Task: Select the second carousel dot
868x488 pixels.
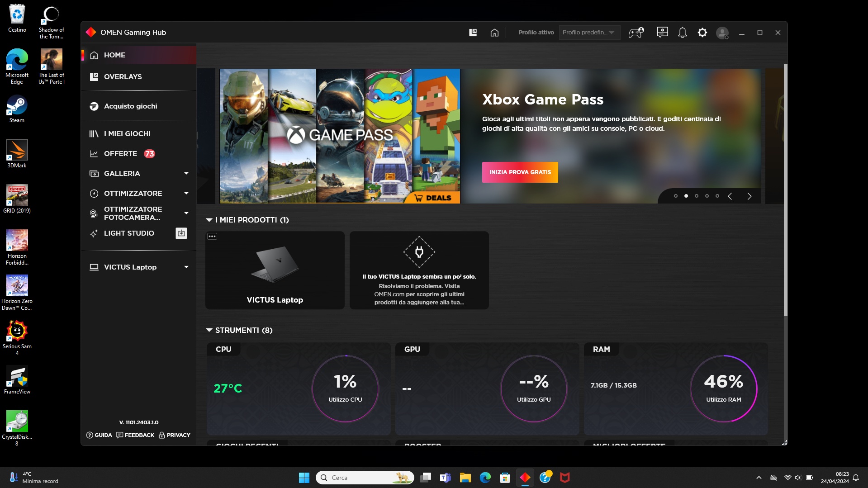Action: coord(686,196)
